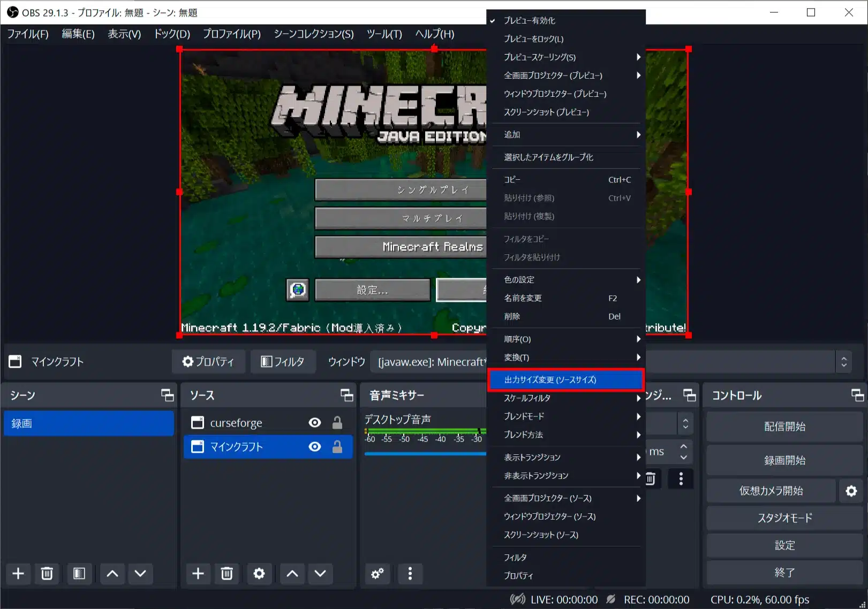Open the window selection dropdown arrows
This screenshot has height=609, width=868.
tap(844, 362)
